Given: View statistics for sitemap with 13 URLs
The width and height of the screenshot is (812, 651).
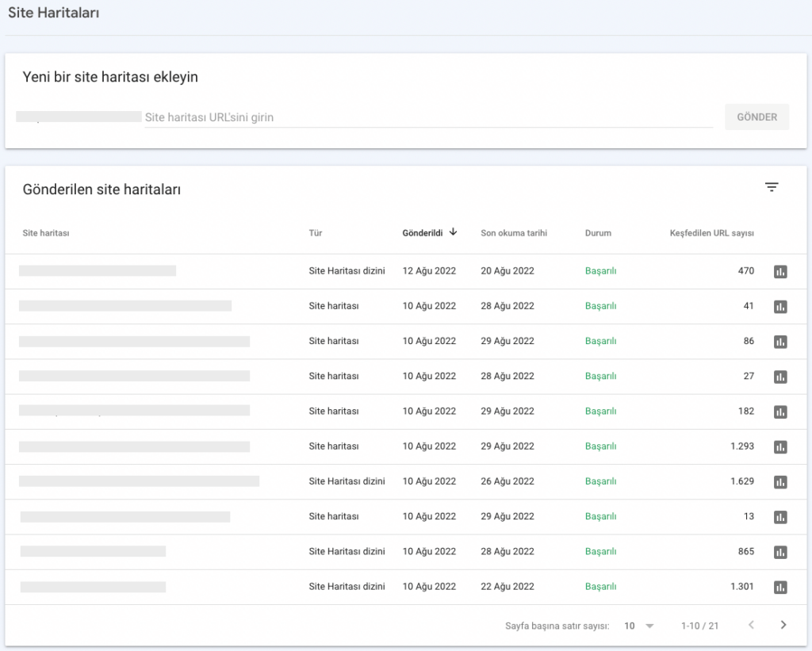Looking at the screenshot, I should pos(780,516).
